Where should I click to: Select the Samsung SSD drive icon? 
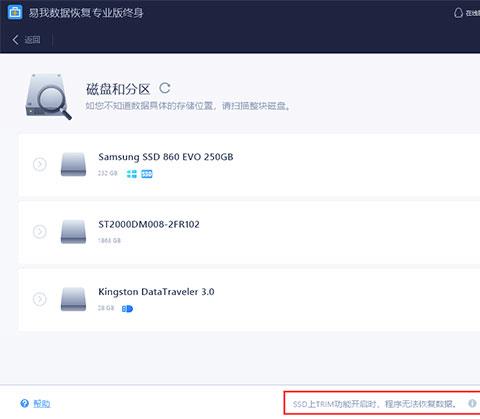tap(73, 164)
